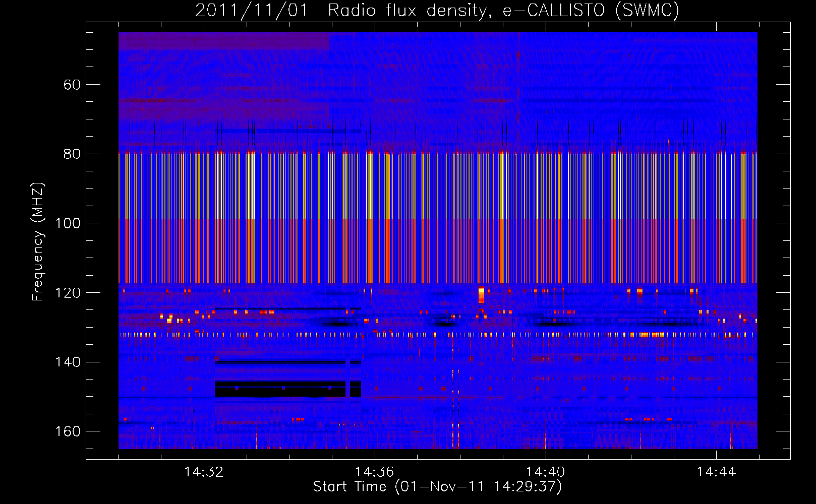Click the 160 frequency tick label

coord(68,431)
